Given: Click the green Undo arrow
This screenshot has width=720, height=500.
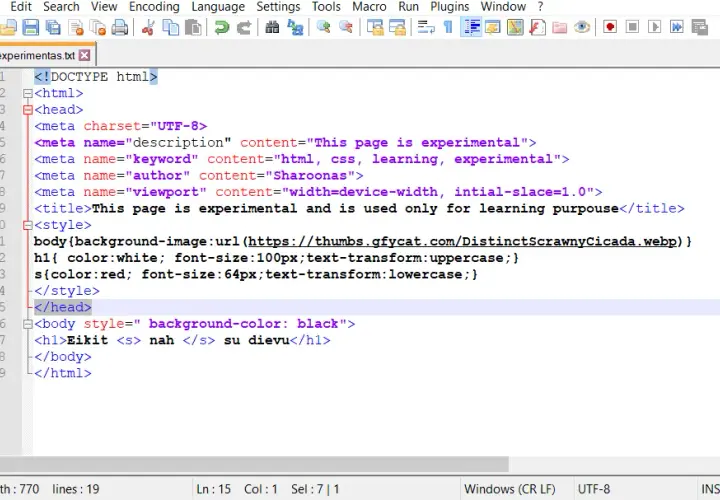Looking at the screenshot, I should tap(222, 28).
